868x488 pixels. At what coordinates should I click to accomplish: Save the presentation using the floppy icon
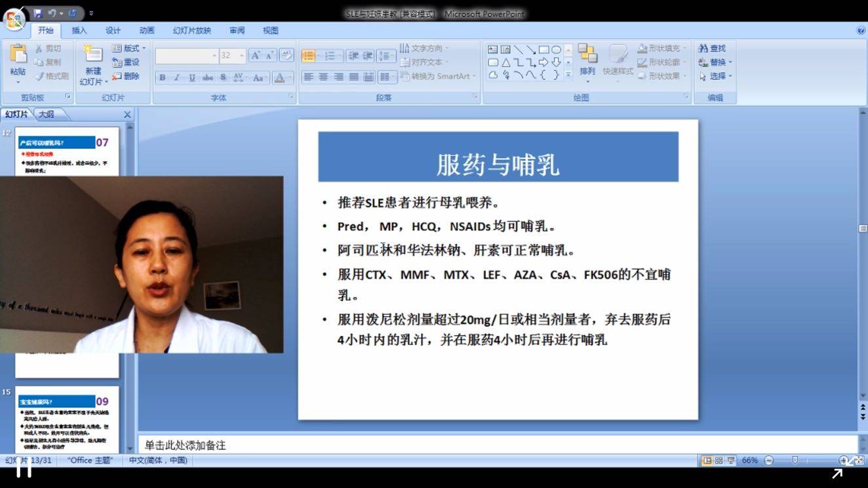pyautogui.click(x=38, y=13)
